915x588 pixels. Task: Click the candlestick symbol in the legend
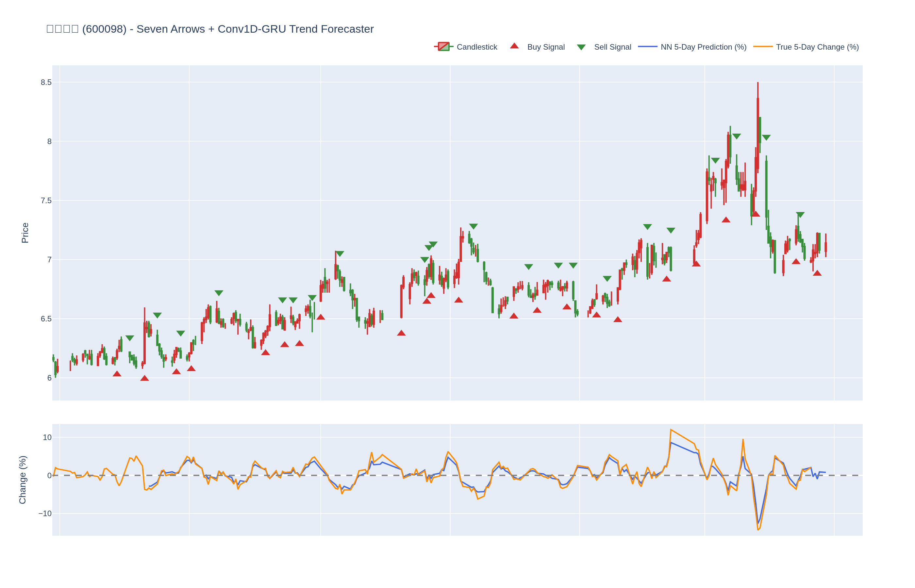(x=443, y=47)
